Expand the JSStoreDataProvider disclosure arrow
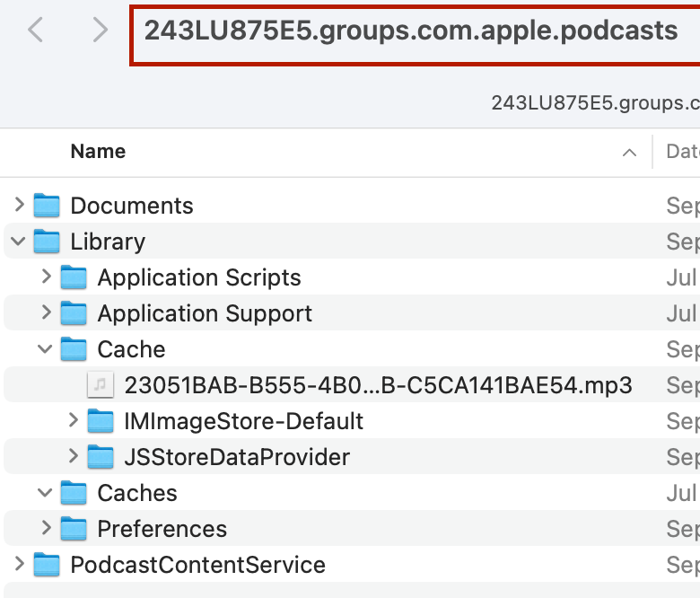 (74, 456)
